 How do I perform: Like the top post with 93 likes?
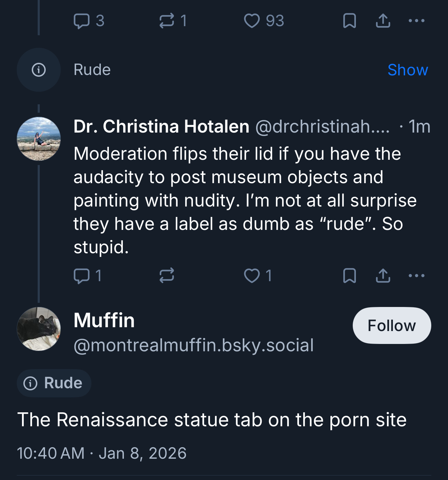click(252, 21)
